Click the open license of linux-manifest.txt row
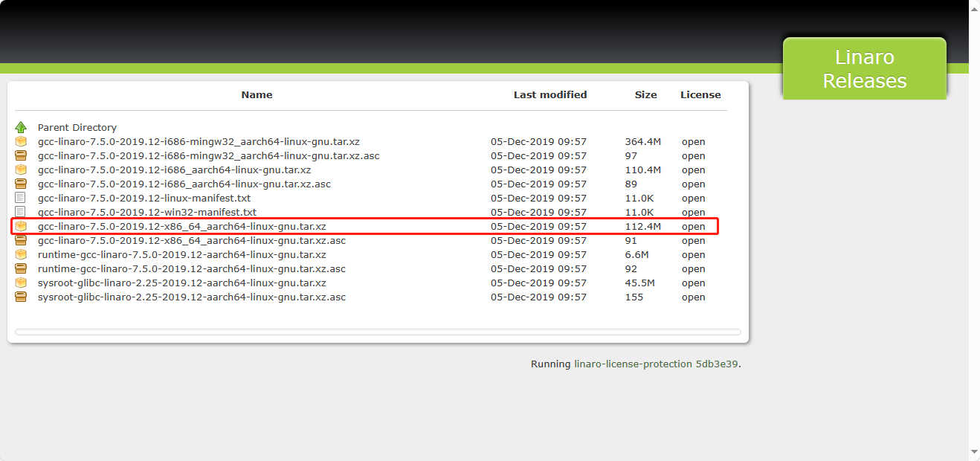The height and width of the screenshot is (461, 980). 694,198
